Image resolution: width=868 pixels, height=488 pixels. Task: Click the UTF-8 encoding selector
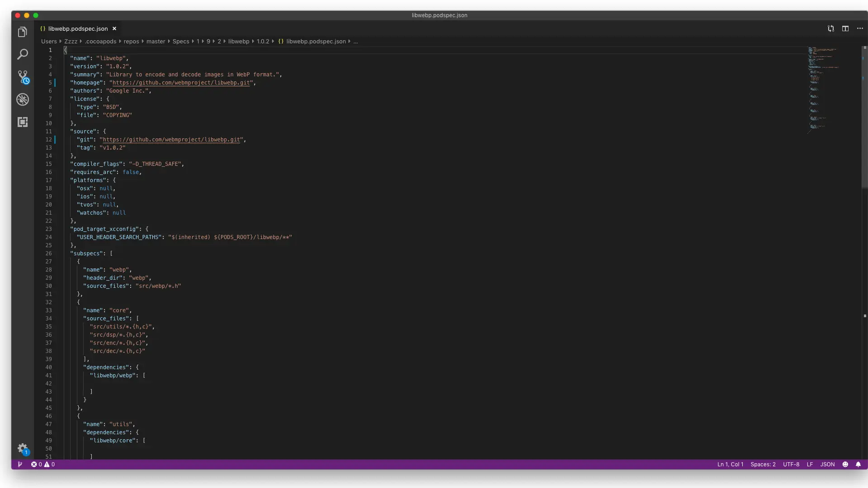click(791, 464)
